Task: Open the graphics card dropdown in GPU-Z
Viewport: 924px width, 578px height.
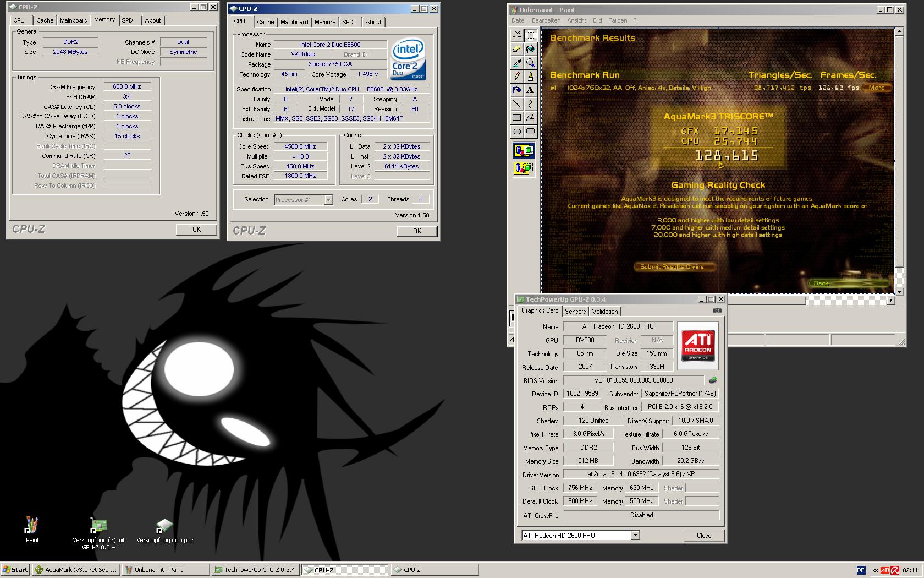Action: pos(635,535)
